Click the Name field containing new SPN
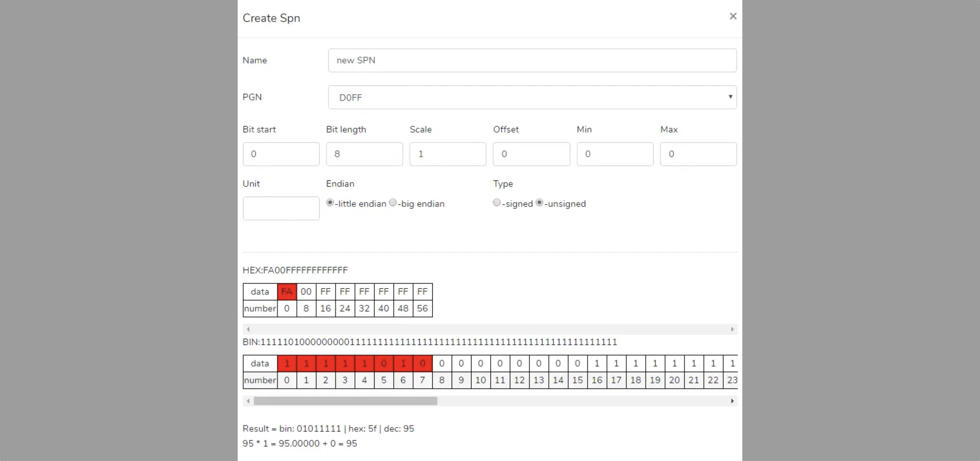The height and width of the screenshot is (461, 980). [532, 60]
